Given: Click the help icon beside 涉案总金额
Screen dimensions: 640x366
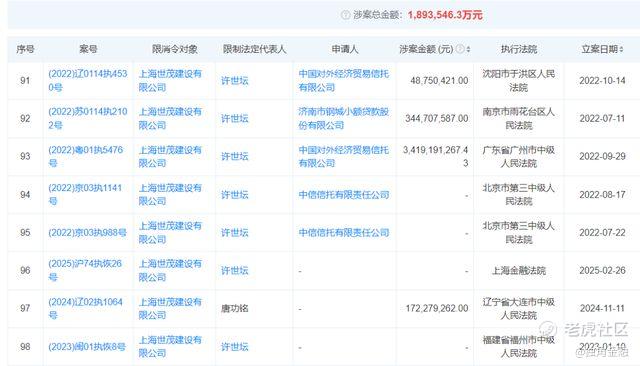Looking at the screenshot, I should click(346, 15).
